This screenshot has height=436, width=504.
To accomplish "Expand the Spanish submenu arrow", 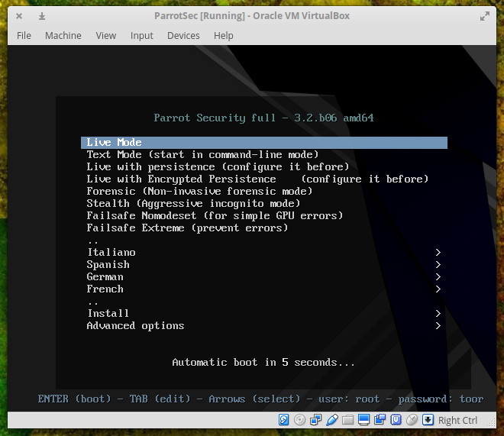I will [x=438, y=264].
